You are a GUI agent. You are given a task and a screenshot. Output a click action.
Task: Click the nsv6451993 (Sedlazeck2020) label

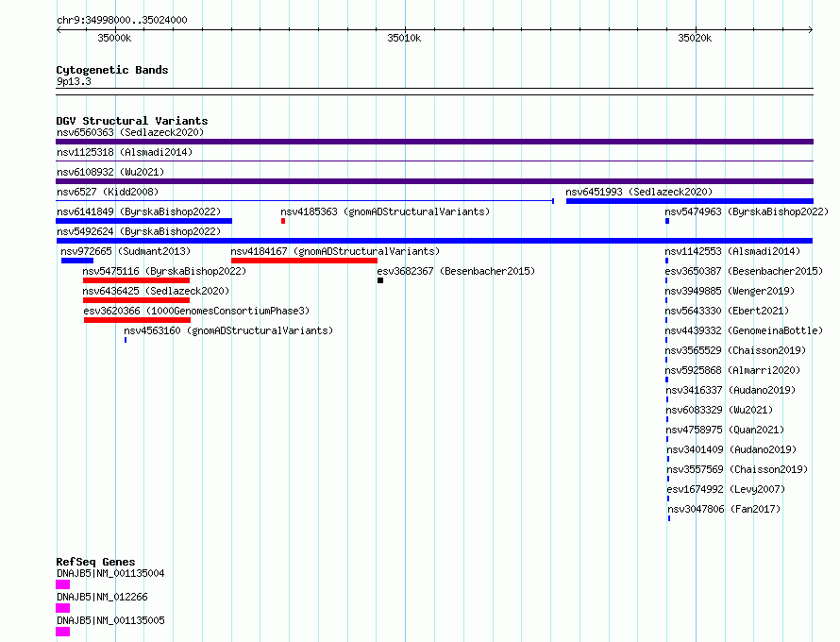pos(639,192)
